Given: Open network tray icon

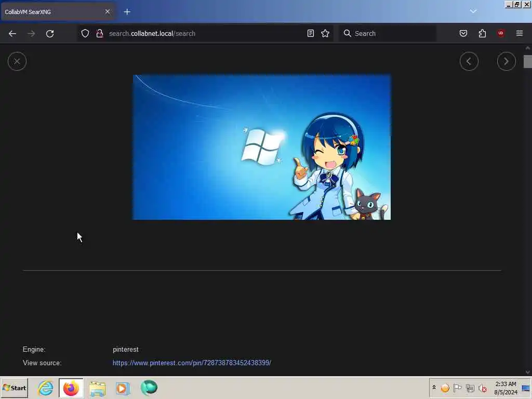Looking at the screenshot, I should [x=470, y=388].
